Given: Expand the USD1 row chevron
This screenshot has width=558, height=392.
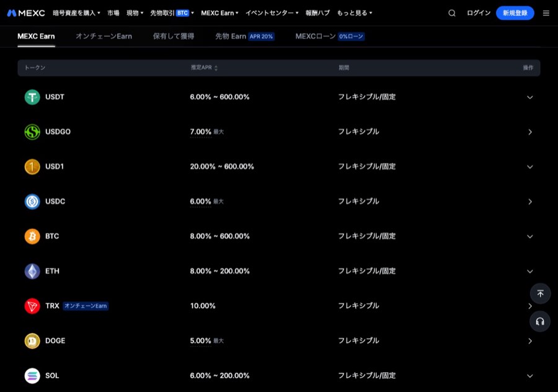Looking at the screenshot, I should tap(530, 167).
